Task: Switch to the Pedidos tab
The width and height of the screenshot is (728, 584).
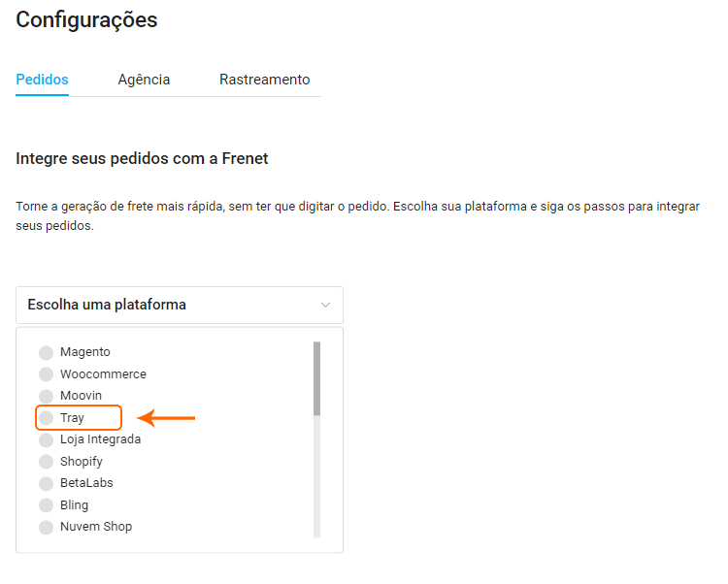Action: (42, 80)
